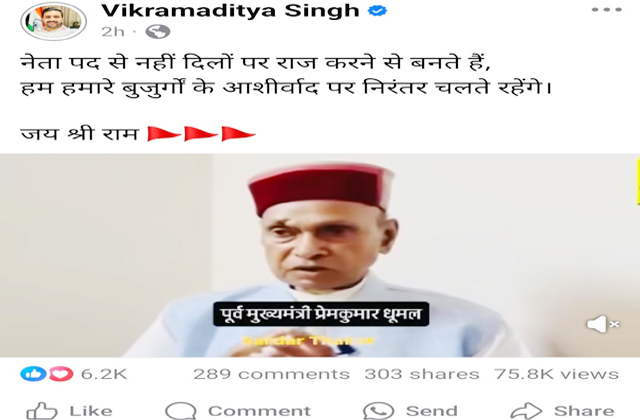The width and height of the screenshot is (640, 420).
Task: Click the Share button label
Action: click(584, 411)
